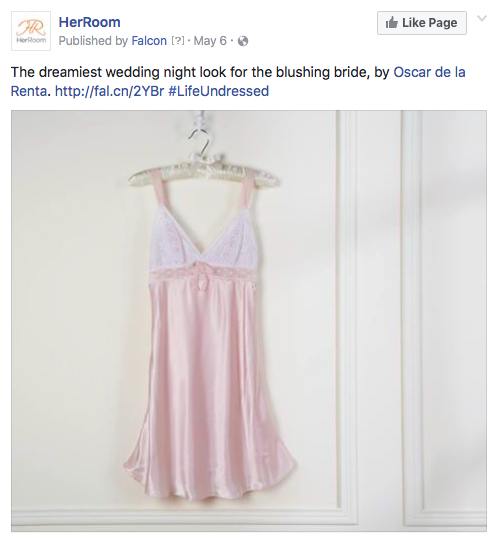Follow the Oscar de la link text

pos(429,72)
